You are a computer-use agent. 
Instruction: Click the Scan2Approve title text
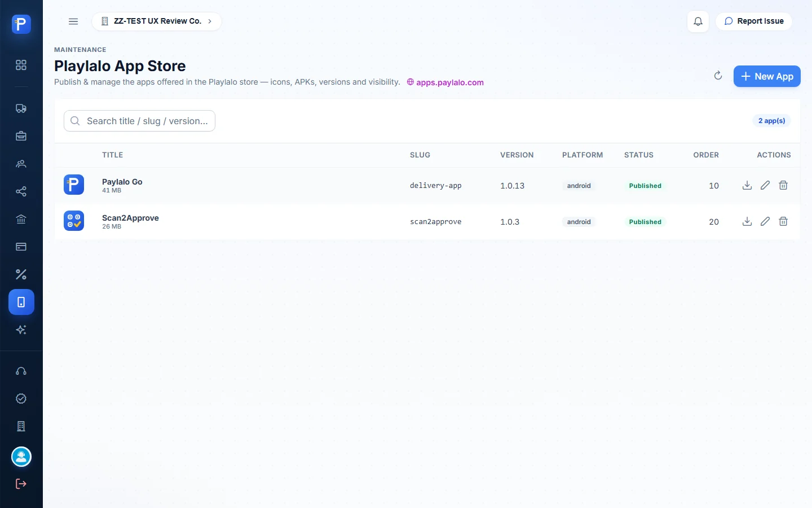point(130,218)
